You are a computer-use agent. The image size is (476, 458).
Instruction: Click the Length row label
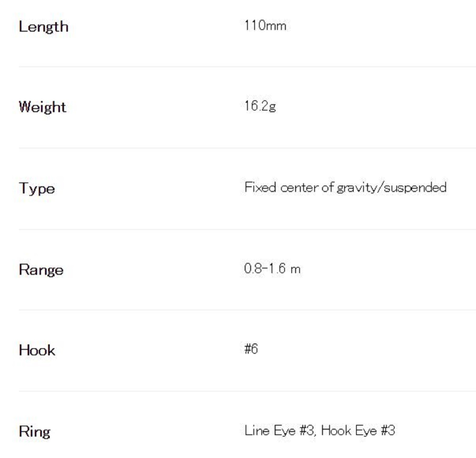click(44, 27)
